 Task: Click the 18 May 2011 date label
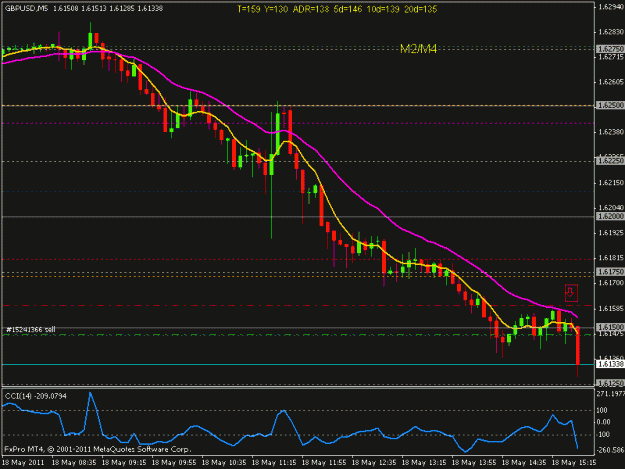click(x=23, y=463)
